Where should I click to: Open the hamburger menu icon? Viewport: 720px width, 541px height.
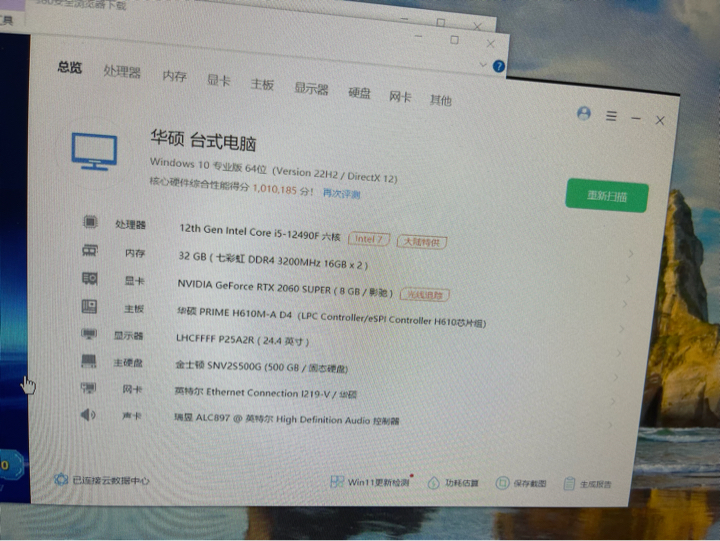pyautogui.click(x=611, y=116)
